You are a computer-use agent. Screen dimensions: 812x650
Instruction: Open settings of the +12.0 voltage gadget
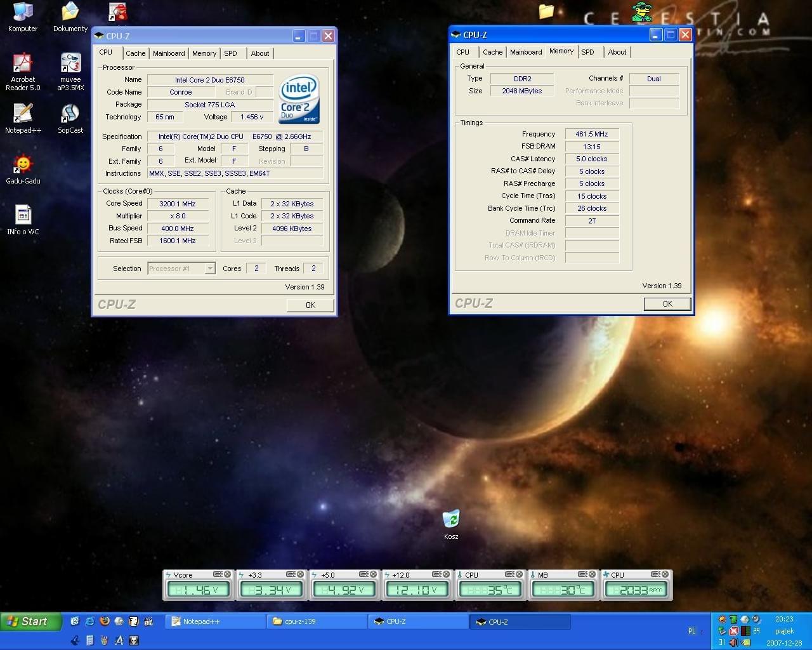point(437,574)
